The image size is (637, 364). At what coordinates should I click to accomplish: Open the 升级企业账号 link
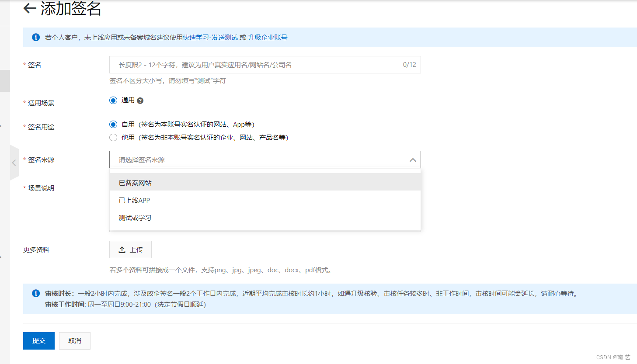coord(268,38)
